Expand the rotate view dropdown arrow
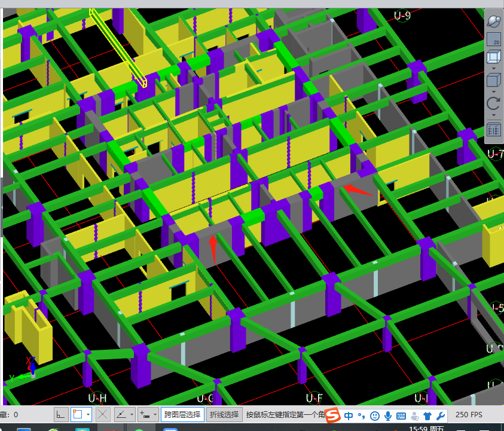 click(494, 115)
